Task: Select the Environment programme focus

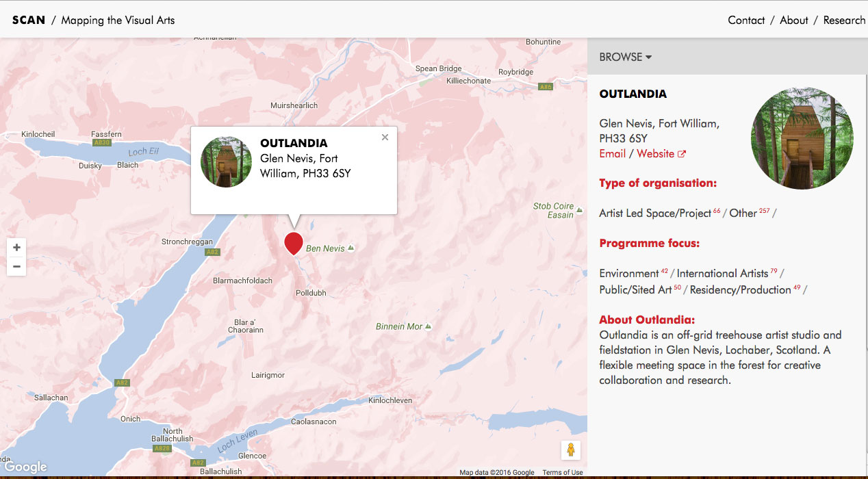Action: coord(628,273)
